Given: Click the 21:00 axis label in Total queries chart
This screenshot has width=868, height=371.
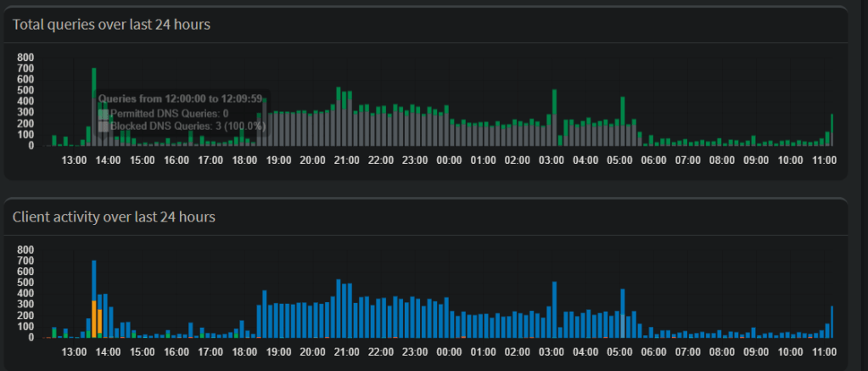Looking at the screenshot, I should coord(347,160).
